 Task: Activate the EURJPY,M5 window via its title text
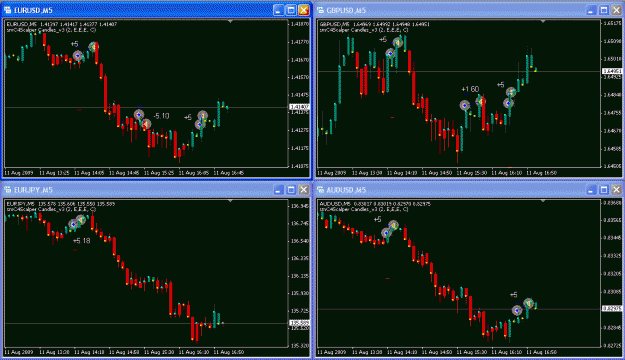click(x=33, y=190)
